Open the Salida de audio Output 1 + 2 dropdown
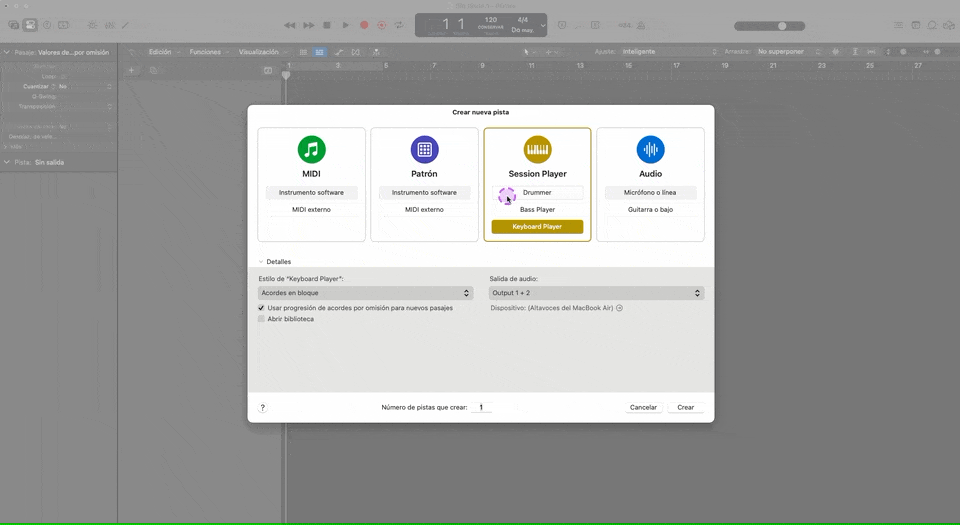The image size is (960, 525). (596, 293)
